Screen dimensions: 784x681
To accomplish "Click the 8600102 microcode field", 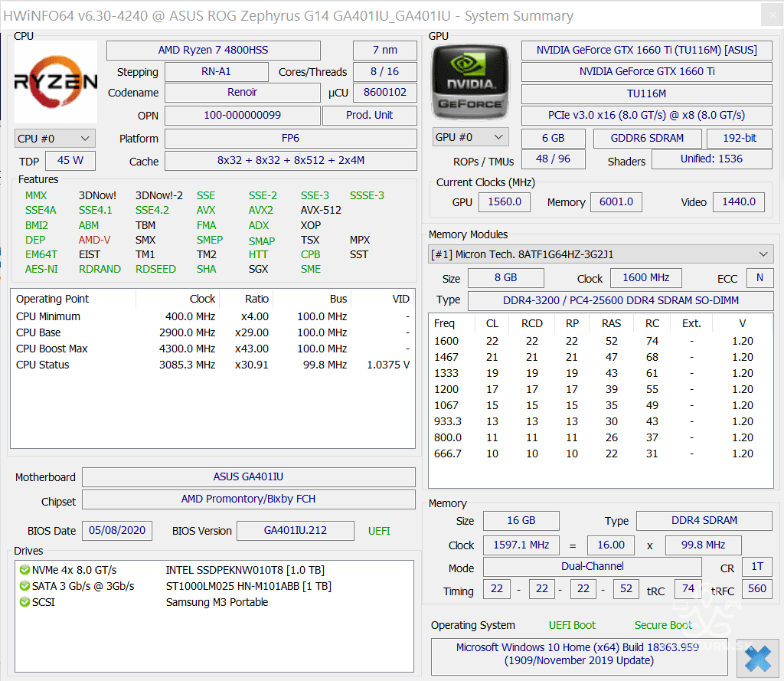I will point(385,93).
